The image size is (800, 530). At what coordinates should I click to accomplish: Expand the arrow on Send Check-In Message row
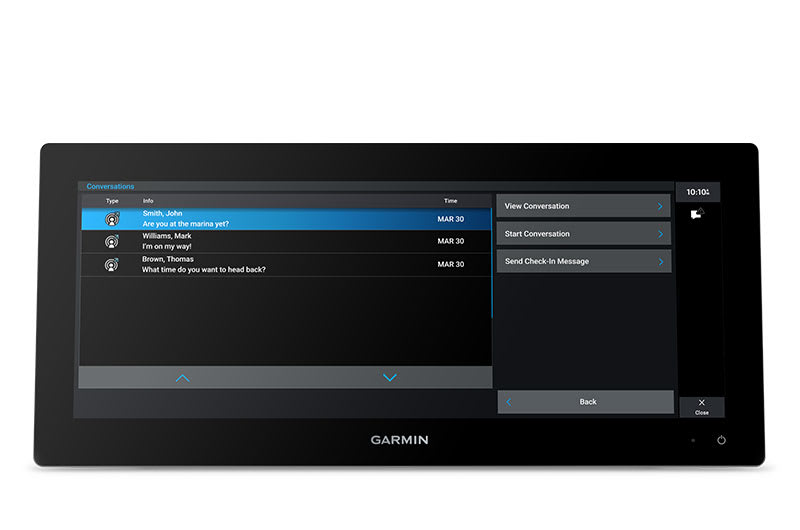(x=660, y=262)
